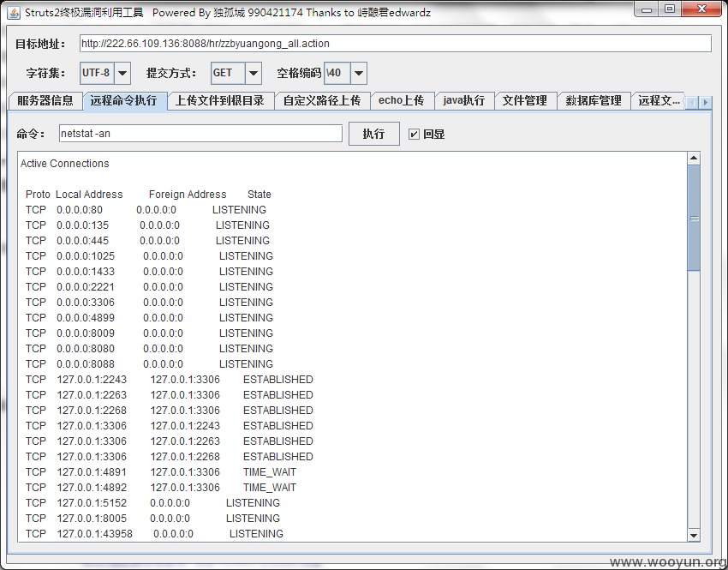Close the Struts2 tool window
This screenshot has height=570, width=728.
(x=702, y=9)
